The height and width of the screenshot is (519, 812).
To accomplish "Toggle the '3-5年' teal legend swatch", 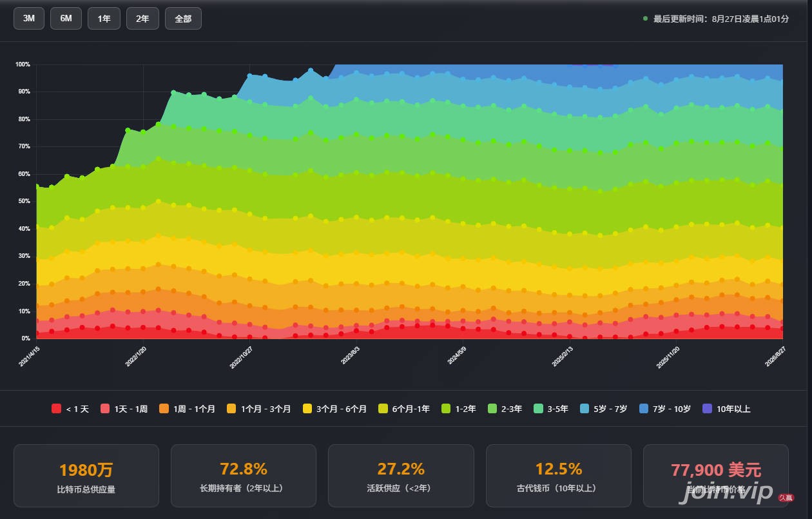I will click(x=538, y=409).
